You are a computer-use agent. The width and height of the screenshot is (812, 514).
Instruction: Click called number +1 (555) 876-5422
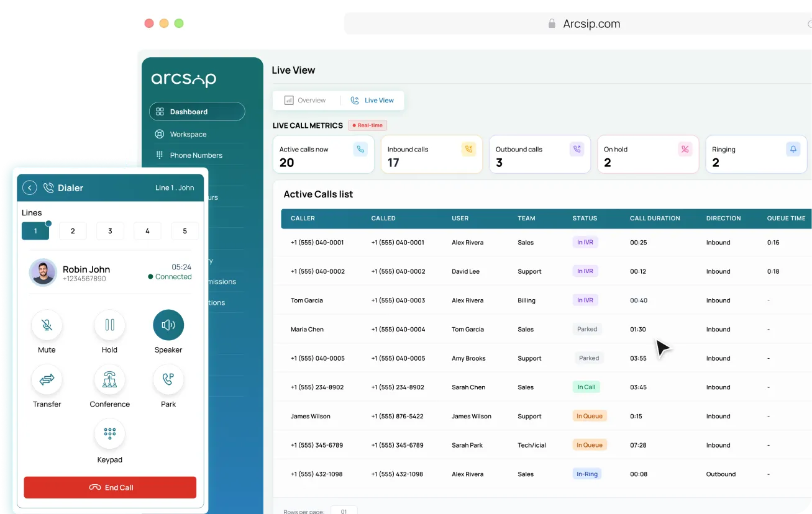(x=397, y=417)
